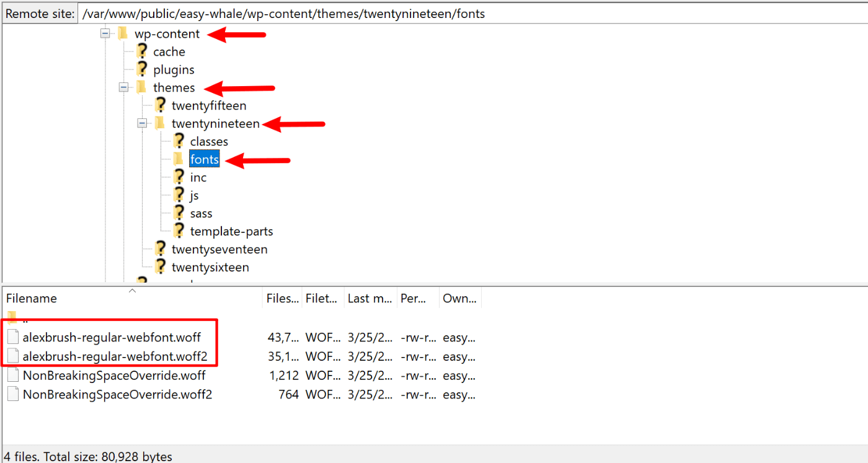Click the NonBreakingSpaceOverride.woff file icon
The width and height of the screenshot is (868, 463).
[13, 376]
